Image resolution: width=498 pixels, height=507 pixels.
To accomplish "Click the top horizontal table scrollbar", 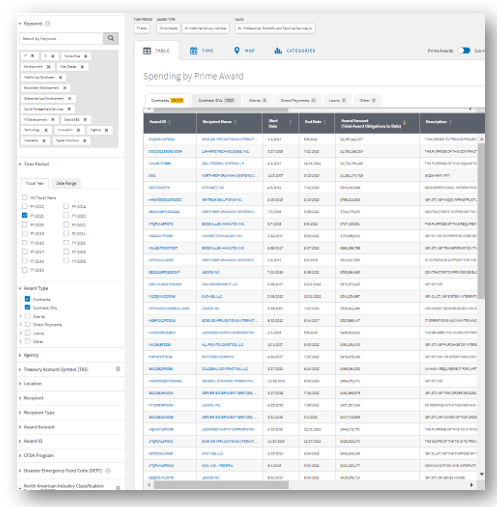I will (x=220, y=109).
